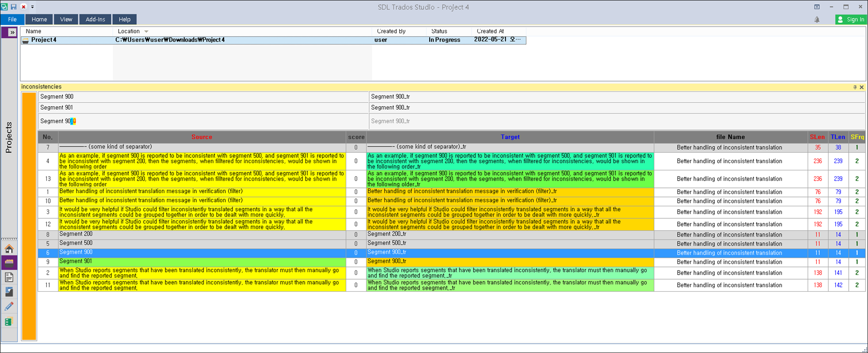Sort projects by Status column header
Viewport: 868px width, 353px height.
click(x=439, y=31)
